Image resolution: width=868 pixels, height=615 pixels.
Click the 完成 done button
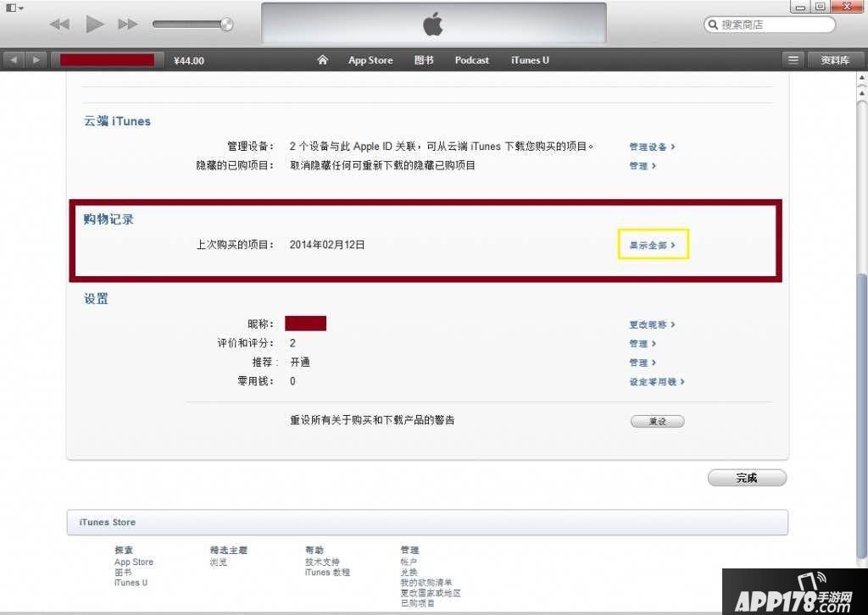[x=747, y=478]
